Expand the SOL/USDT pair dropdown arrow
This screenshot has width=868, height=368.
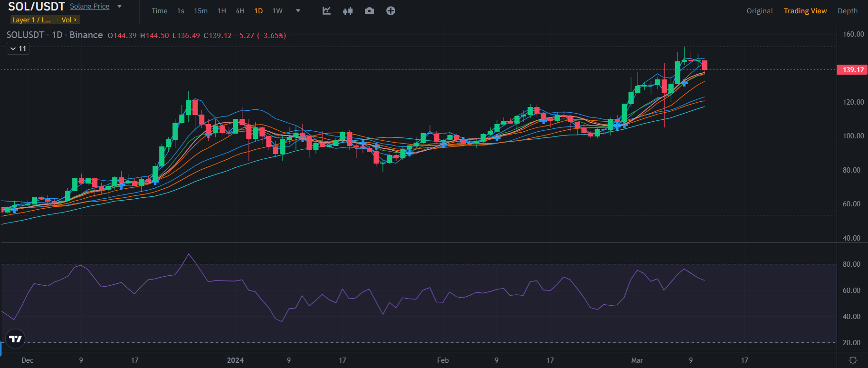(x=120, y=6)
